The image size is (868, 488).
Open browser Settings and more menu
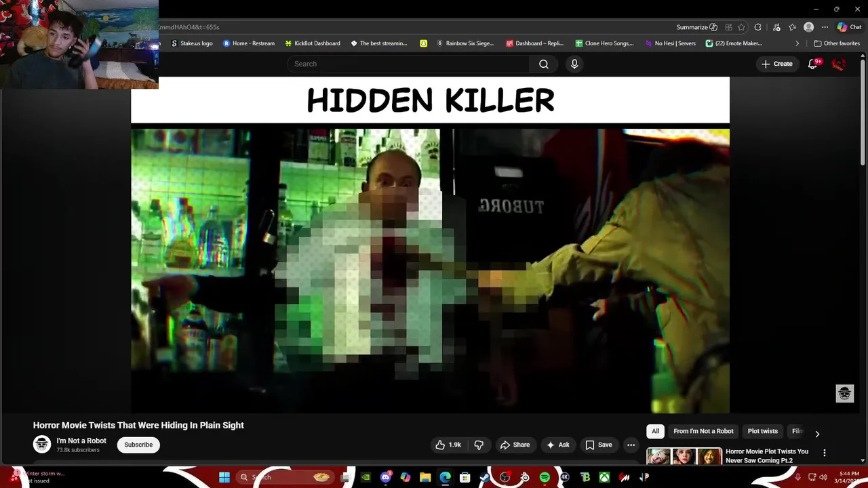click(825, 27)
